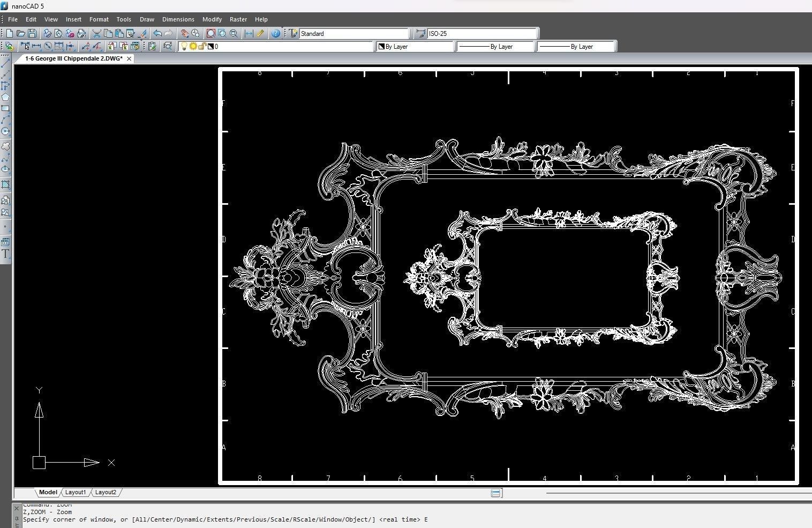
Task: Select the Rectangle drawing tool
Action: pos(5,108)
